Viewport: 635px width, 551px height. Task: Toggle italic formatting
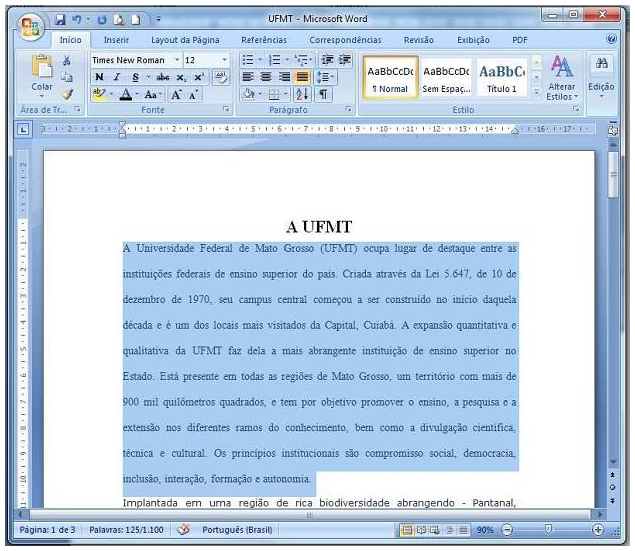[x=117, y=77]
